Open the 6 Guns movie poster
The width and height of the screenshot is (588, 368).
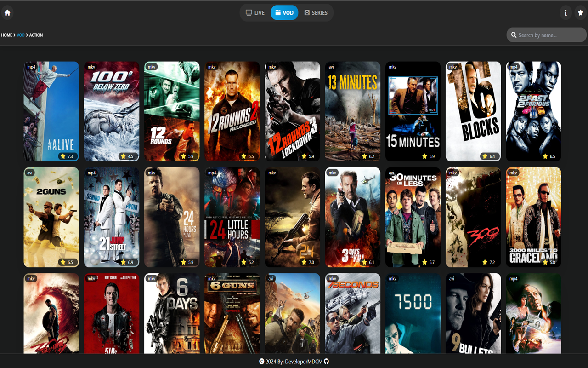[232, 314]
